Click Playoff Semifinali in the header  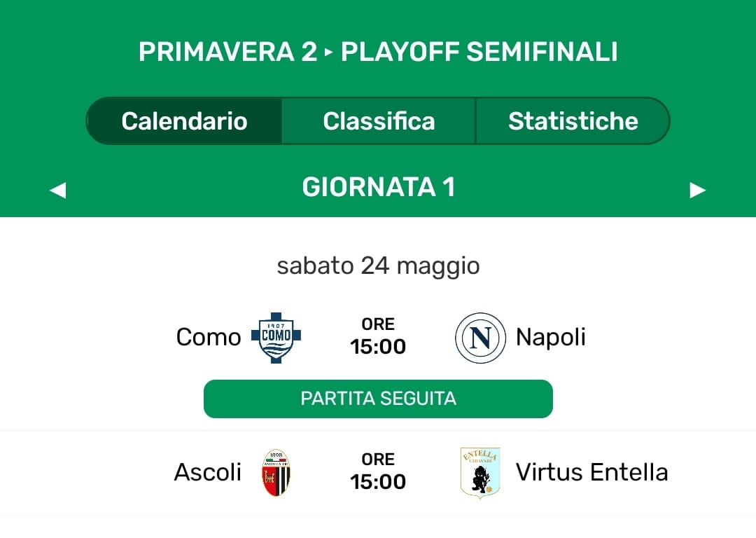(x=479, y=53)
